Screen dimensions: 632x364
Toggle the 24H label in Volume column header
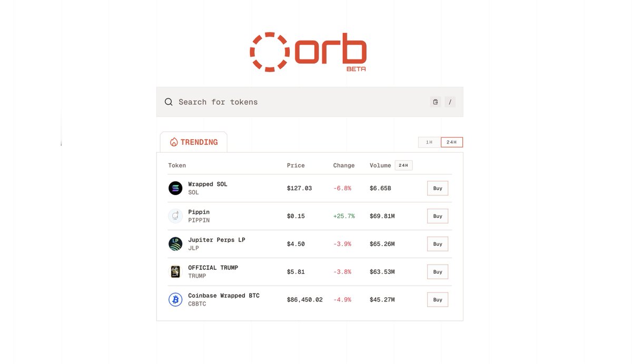pos(403,165)
